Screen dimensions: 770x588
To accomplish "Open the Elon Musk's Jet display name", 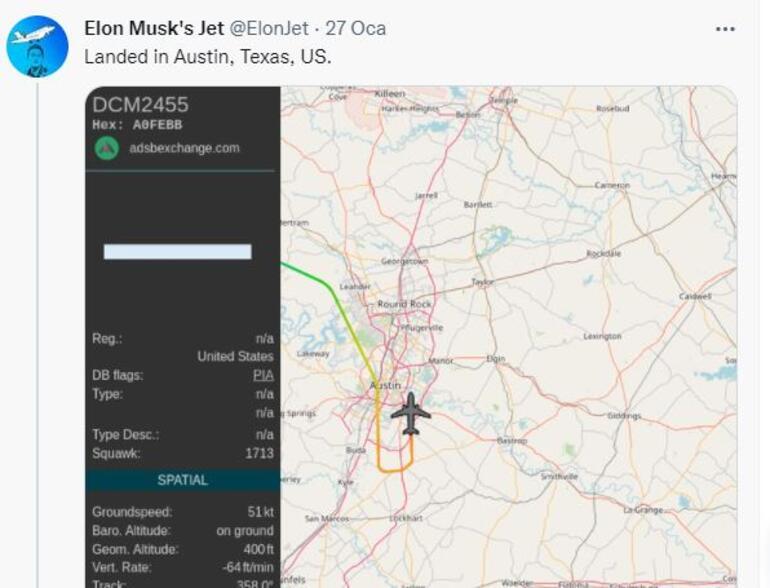I will (x=154, y=28).
